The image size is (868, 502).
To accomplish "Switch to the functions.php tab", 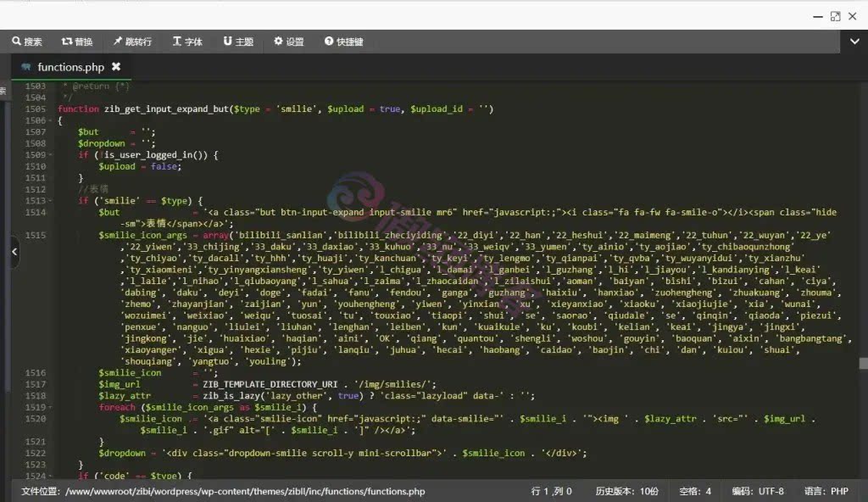I will (x=70, y=67).
